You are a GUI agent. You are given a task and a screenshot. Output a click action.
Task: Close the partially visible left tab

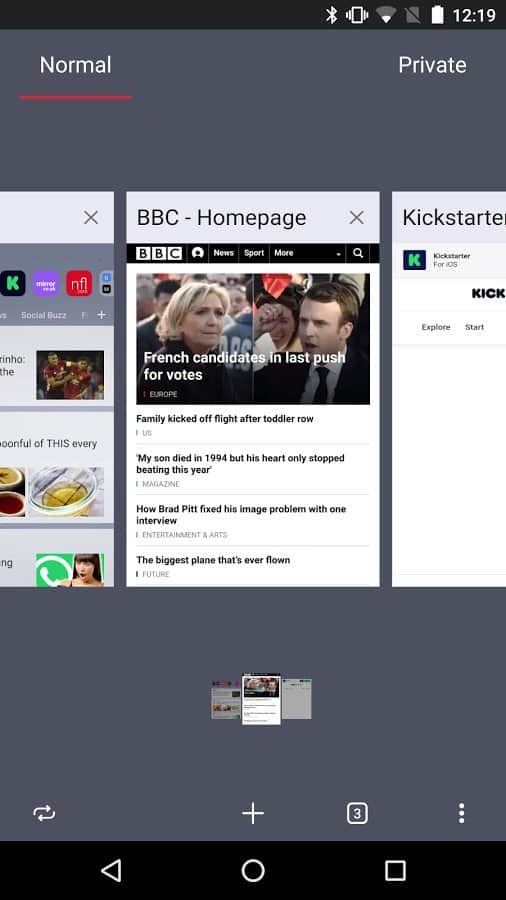click(91, 218)
